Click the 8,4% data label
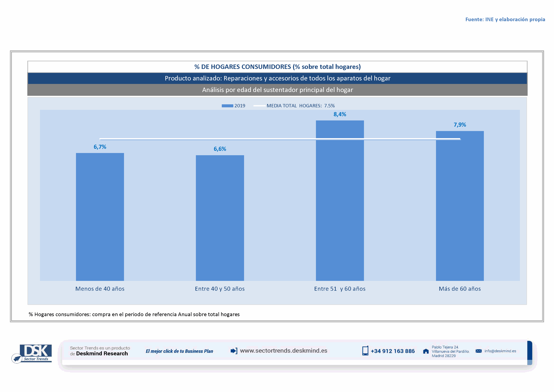This screenshot has height=392, width=554. point(340,114)
